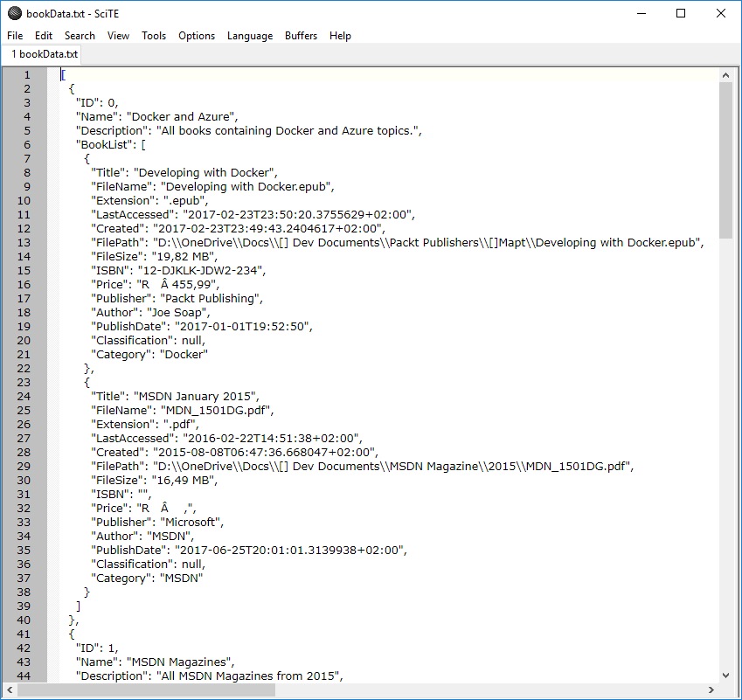Click the author "Joe Soap"
The width and height of the screenshot is (742, 700).
pyautogui.click(x=177, y=312)
